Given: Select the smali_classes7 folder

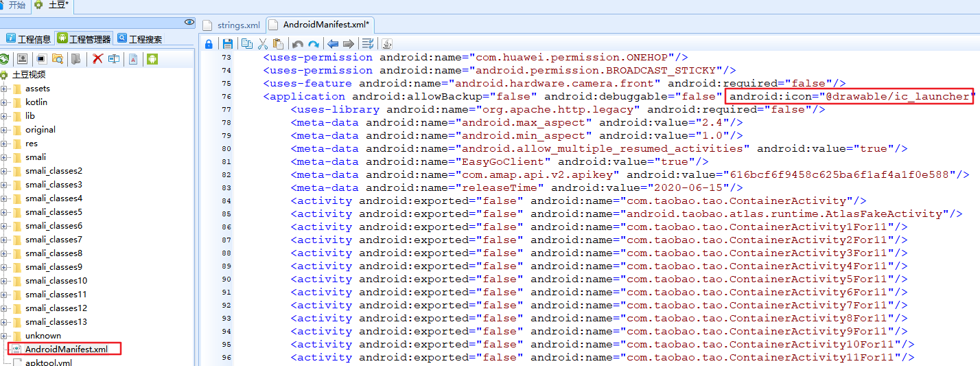Looking at the screenshot, I should pyautogui.click(x=54, y=240).
